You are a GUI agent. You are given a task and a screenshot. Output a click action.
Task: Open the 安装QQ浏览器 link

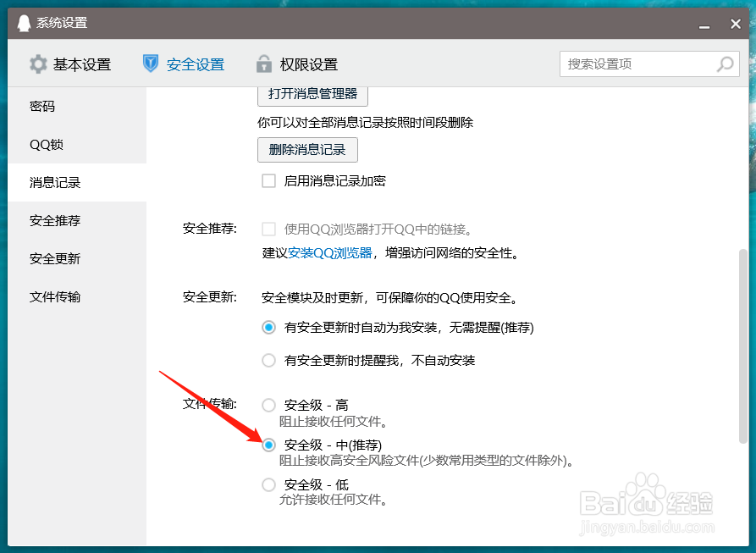point(330,252)
